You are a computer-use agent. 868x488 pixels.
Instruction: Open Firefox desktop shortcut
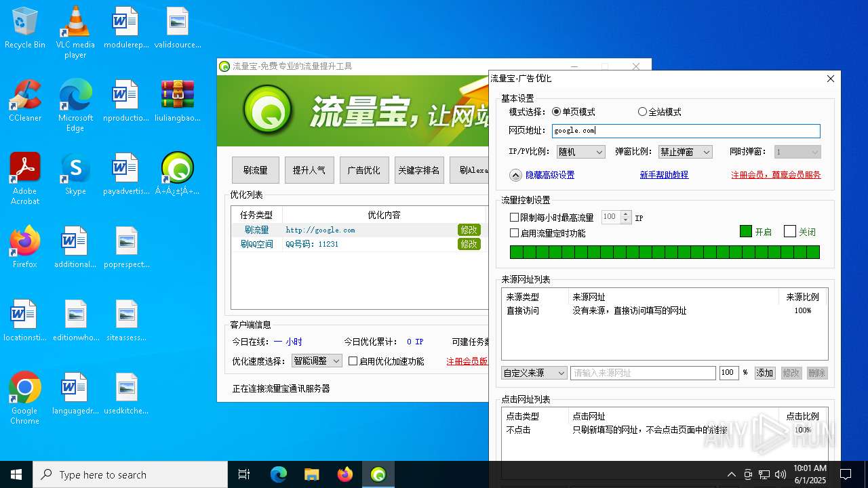(x=24, y=247)
